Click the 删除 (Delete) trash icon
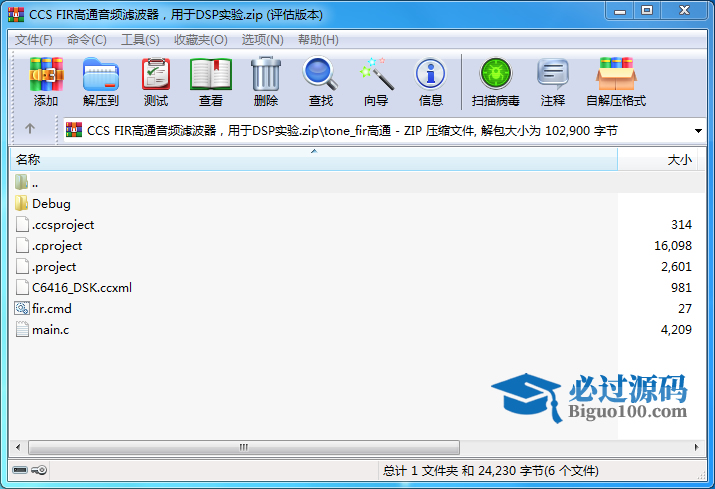 click(x=266, y=73)
